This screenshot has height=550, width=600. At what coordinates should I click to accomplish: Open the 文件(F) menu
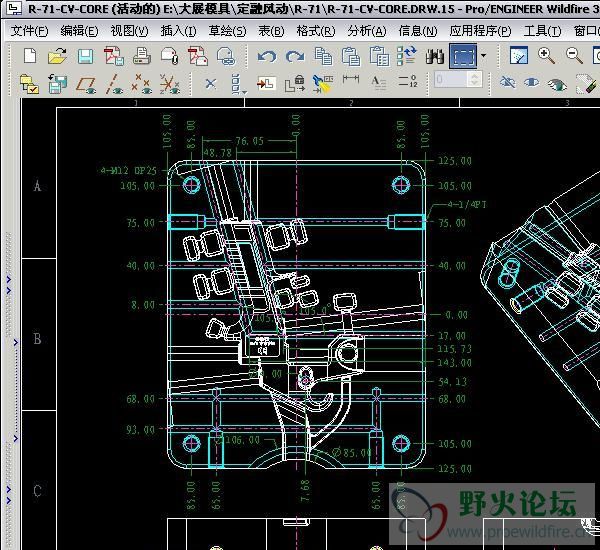pyautogui.click(x=29, y=31)
